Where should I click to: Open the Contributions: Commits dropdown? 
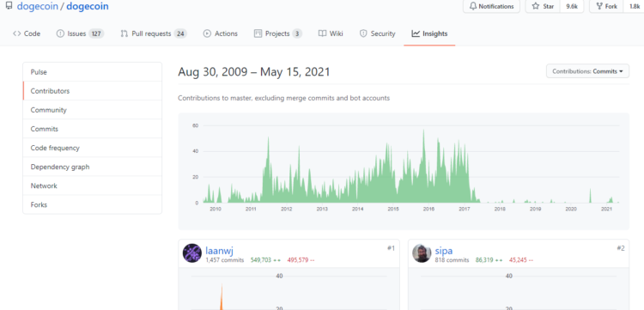(x=587, y=71)
